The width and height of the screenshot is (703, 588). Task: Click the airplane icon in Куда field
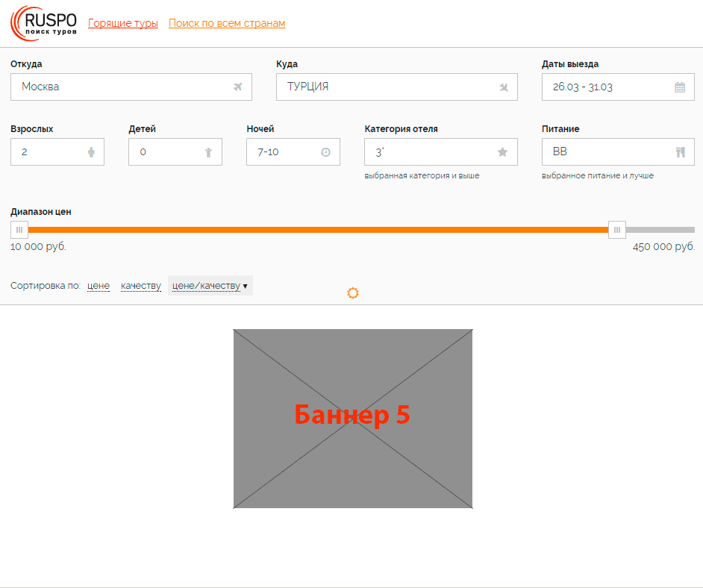point(504,87)
